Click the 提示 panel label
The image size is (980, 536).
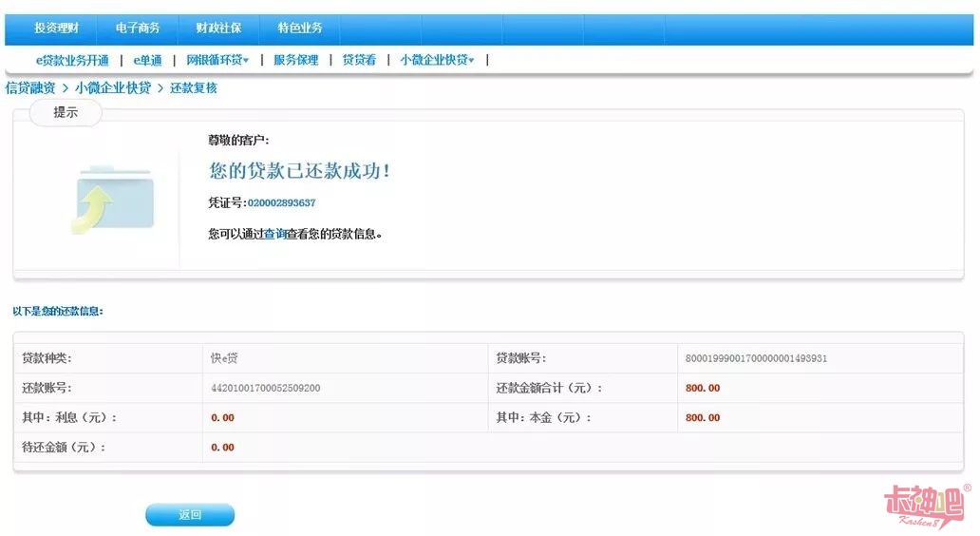66,112
